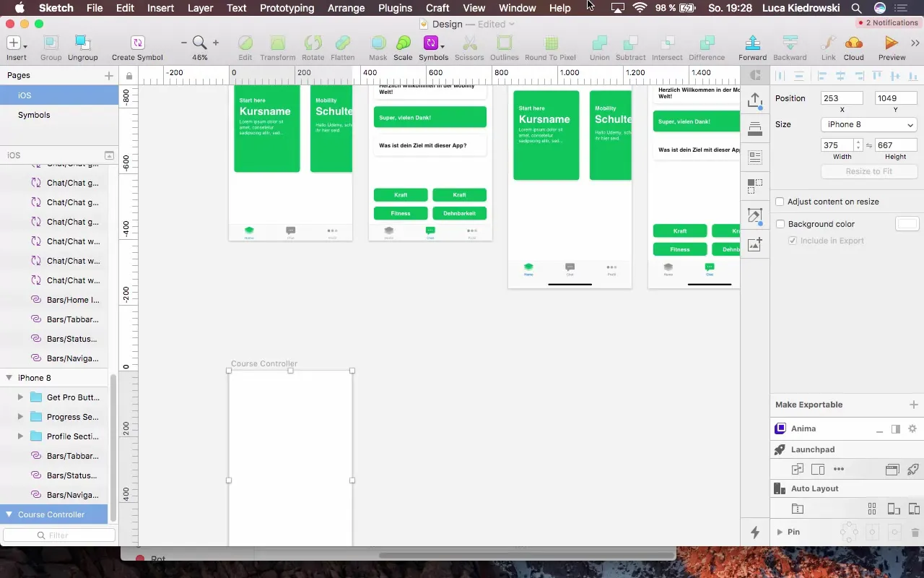The image size is (924, 578).
Task: Collapse the pages list toggle
Action: coord(109,155)
